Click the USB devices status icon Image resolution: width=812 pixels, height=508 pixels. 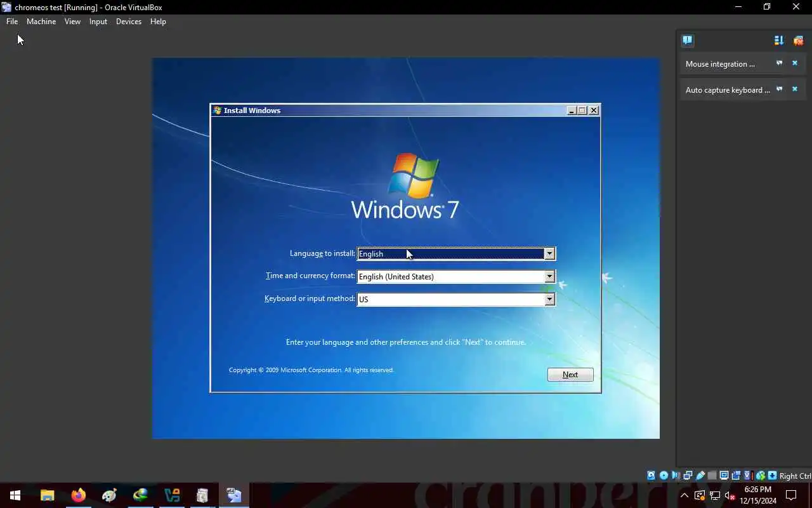coord(700,476)
